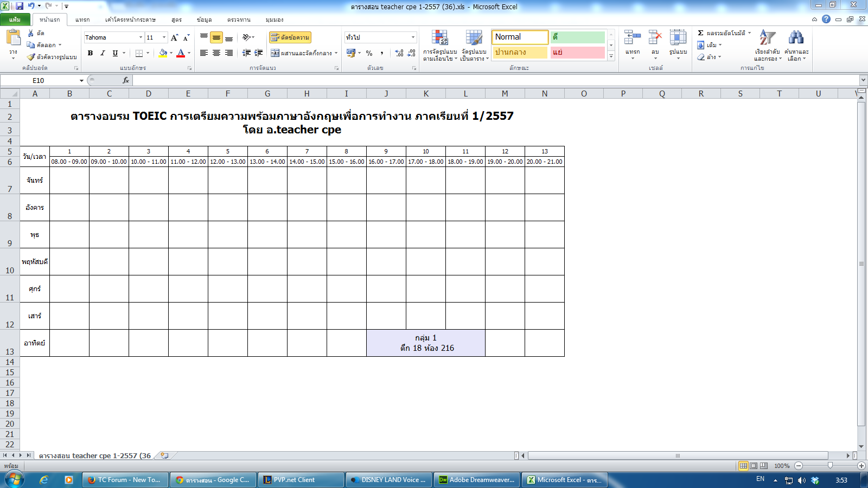Click the Fill (เติม) button

(x=708, y=45)
